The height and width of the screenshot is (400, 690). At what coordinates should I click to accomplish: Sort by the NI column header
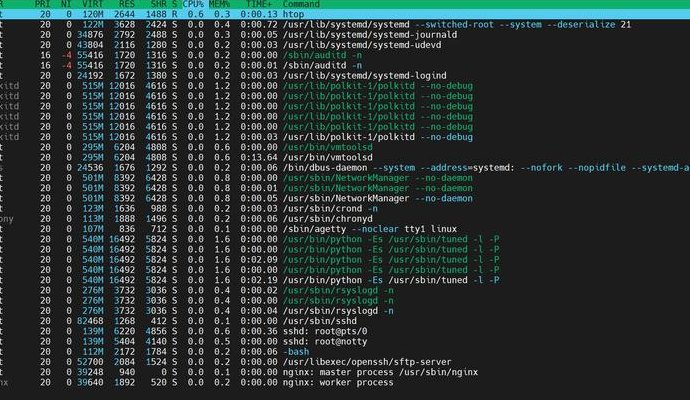click(66, 4)
